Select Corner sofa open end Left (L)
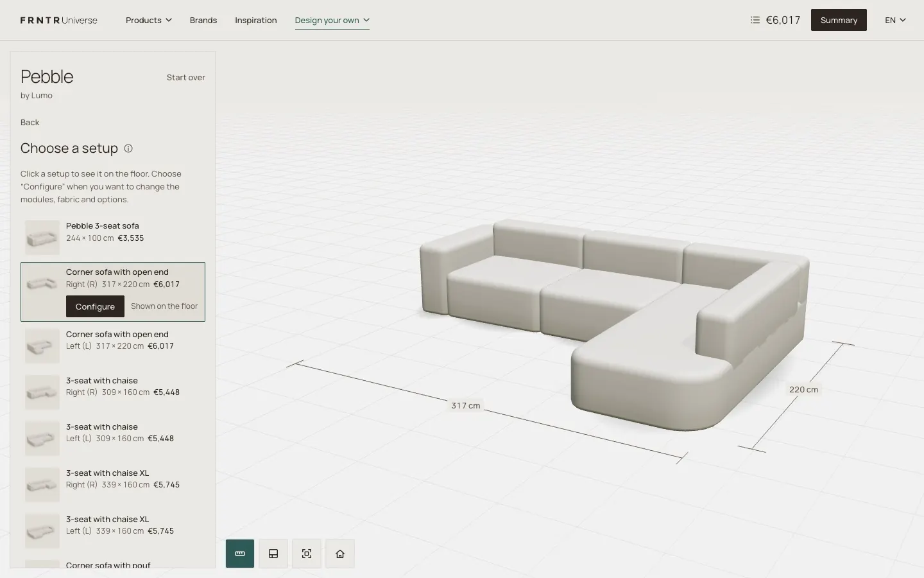The height and width of the screenshot is (578, 924). pyautogui.click(x=113, y=346)
